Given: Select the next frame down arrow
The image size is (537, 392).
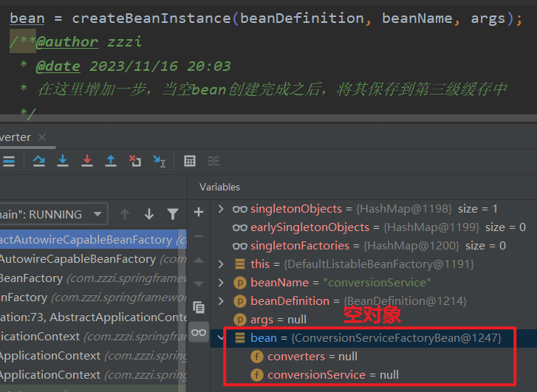Looking at the screenshot, I should (149, 214).
